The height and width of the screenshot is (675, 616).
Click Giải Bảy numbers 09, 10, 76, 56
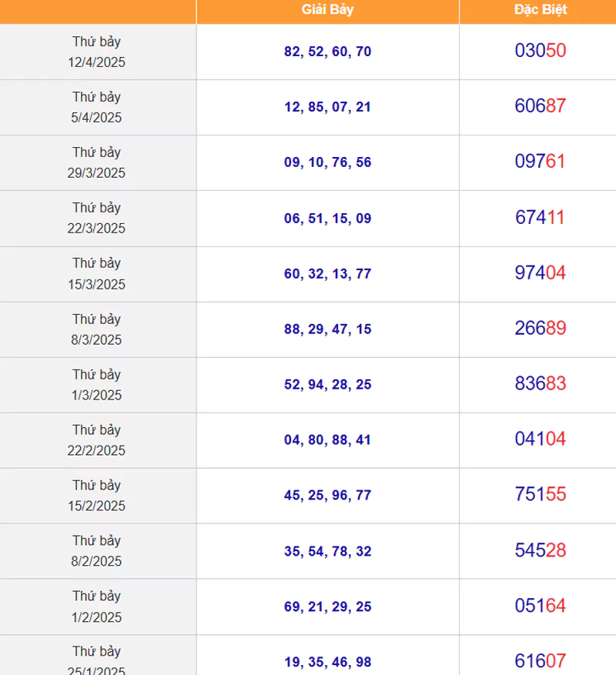pos(327,162)
